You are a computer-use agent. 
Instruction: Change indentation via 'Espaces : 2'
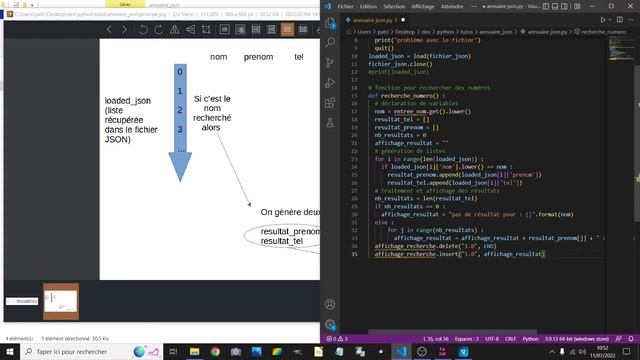[x=467, y=339]
